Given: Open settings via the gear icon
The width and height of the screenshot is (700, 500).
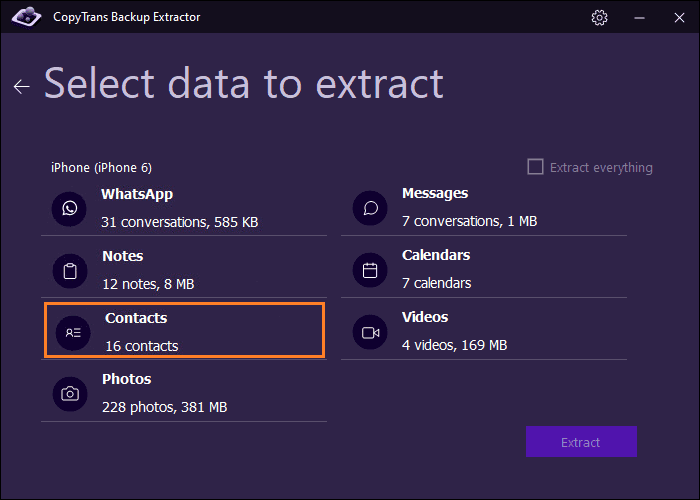Looking at the screenshot, I should pos(599,17).
